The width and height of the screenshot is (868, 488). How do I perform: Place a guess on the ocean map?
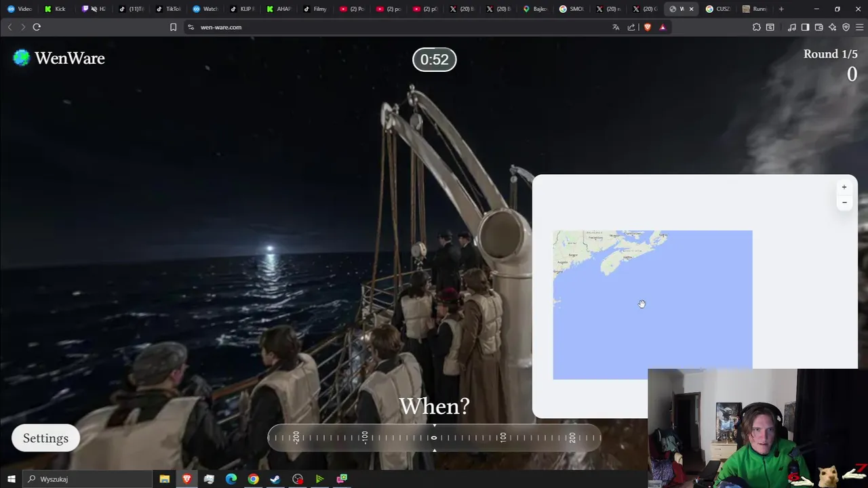point(652,305)
